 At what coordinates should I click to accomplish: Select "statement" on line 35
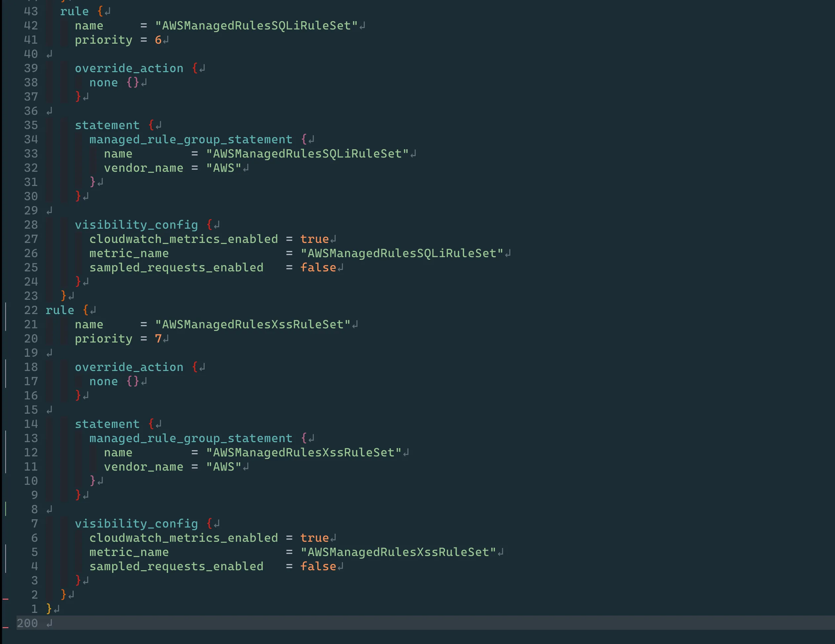pyautogui.click(x=107, y=125)
